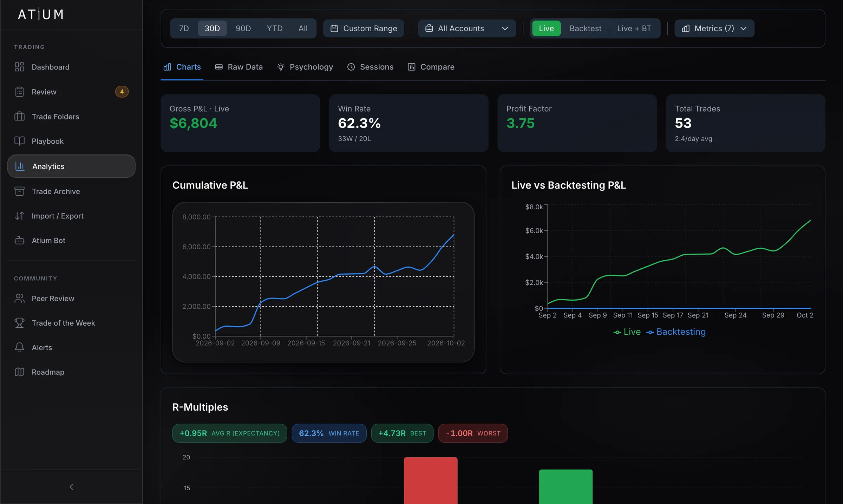Switch to the Raw Data tab
Image resolution: width=843 pixels, height=504 pixels.
(239, 67)
